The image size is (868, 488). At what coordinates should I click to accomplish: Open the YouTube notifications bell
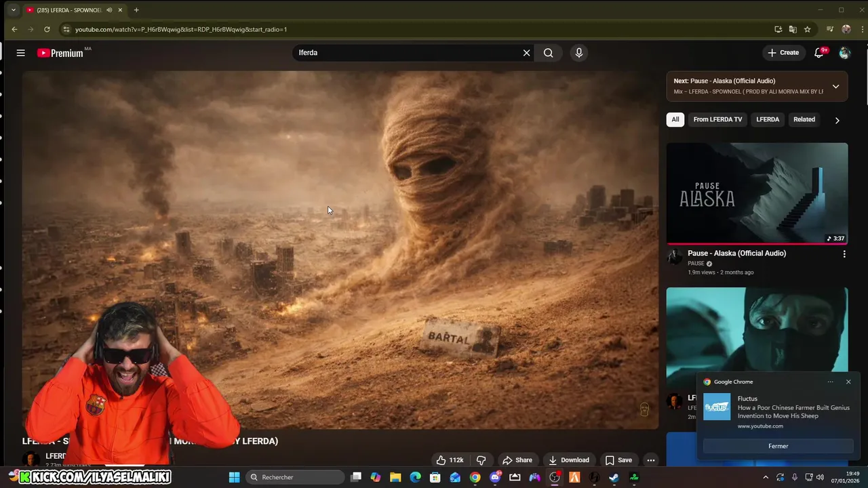[819, 53]
